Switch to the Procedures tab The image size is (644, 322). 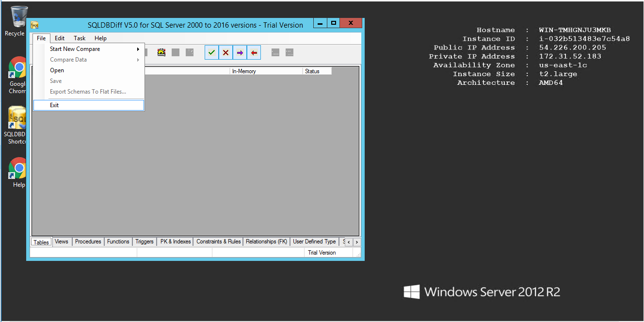pyautogui.click(x=88, y=241)
